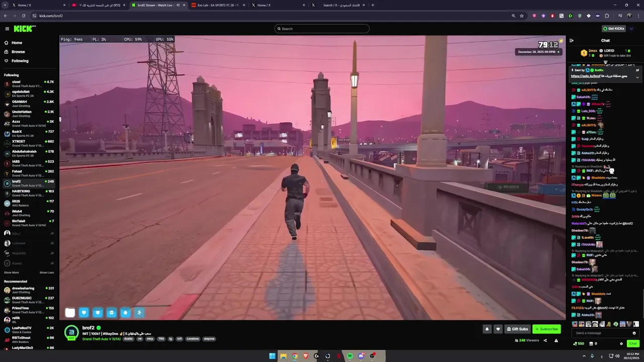Screen dimensions: 644x362
Task: Open chat settings gear icon
Action: click(x=621, y=344)
